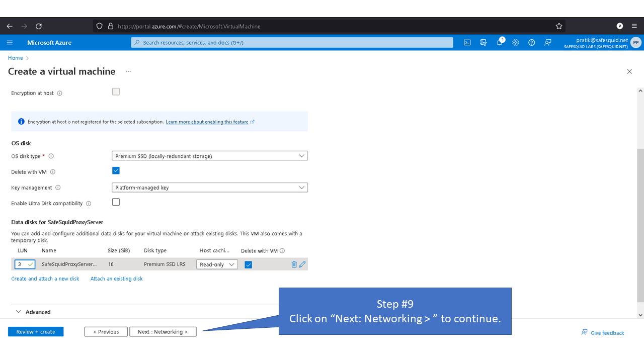
Task: Reload the page with refresh icon
Action: pyautogui.click(x=39, y=26)
